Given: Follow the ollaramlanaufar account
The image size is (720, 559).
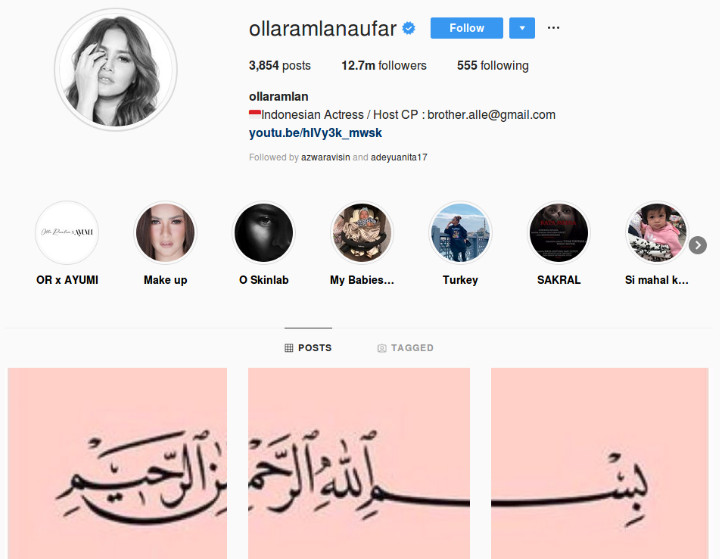Looking at the screenshot, I should [x=467, y=28].
